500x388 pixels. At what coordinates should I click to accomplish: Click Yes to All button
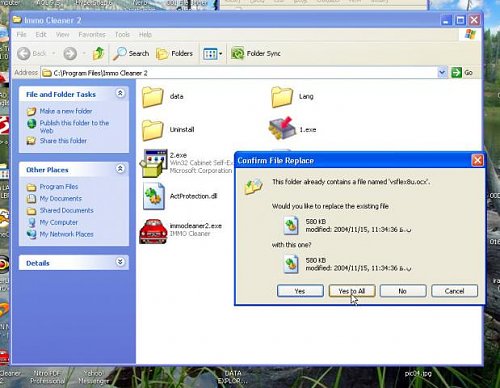[352, 291]
